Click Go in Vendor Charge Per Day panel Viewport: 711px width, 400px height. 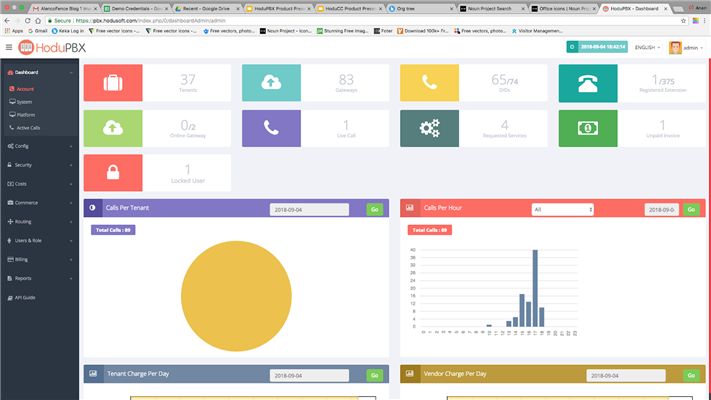click(691, 376)
